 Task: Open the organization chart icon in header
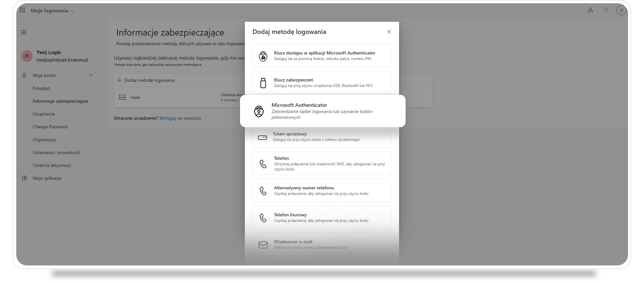click(590, 10)
